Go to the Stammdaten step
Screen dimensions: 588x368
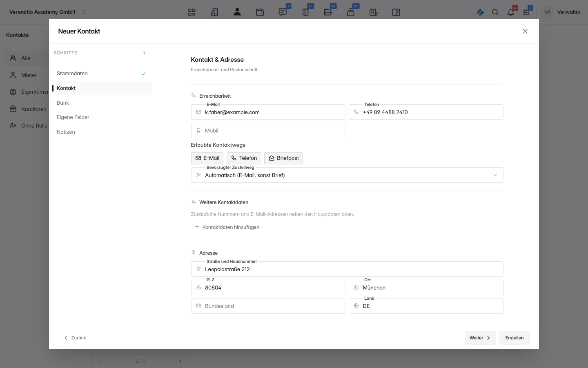(102, 74)
